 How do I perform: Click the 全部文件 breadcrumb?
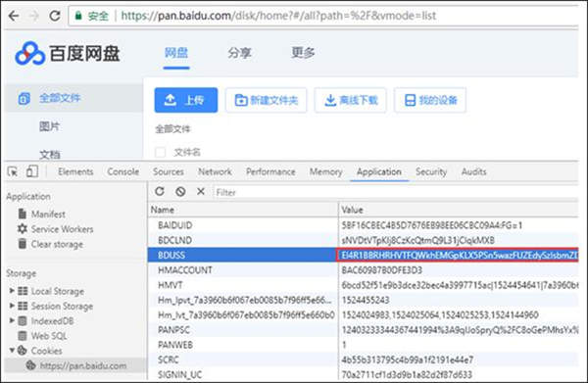click(x=172, y=129)
